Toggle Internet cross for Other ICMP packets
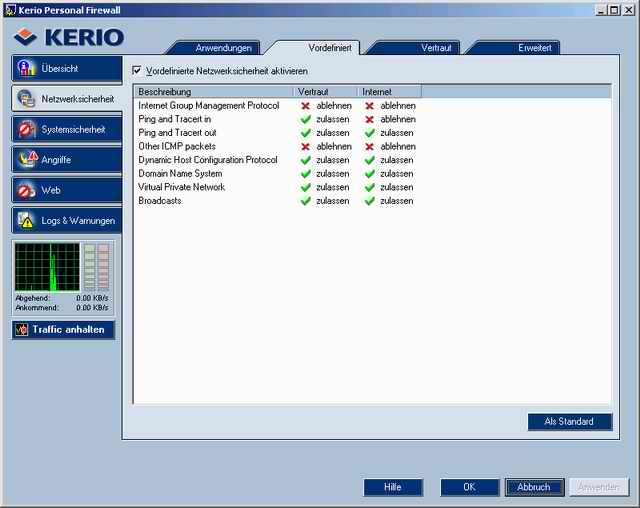This screenshot has width=640, height=508. [x=369, y=146]
